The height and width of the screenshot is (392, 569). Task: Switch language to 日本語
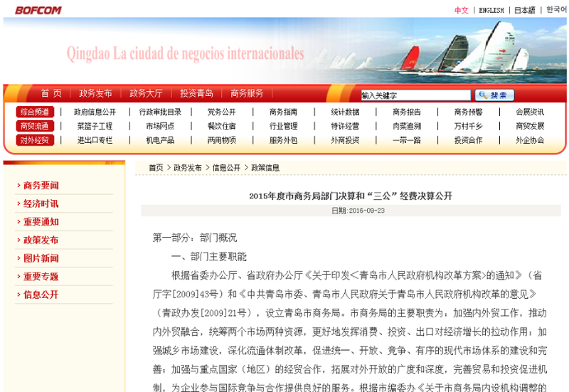coord(525,11)
